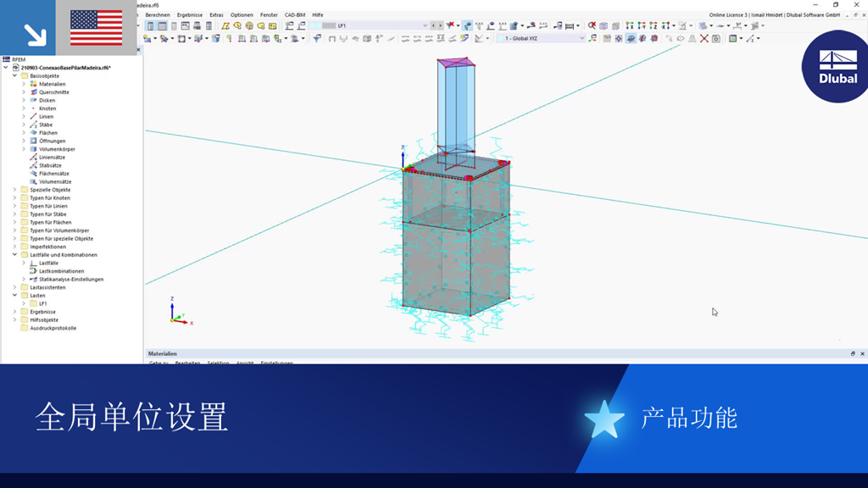Viewport: 868px width, 488px height.
Task: Open the CAD-BIM menu
Action: [295, 15]
